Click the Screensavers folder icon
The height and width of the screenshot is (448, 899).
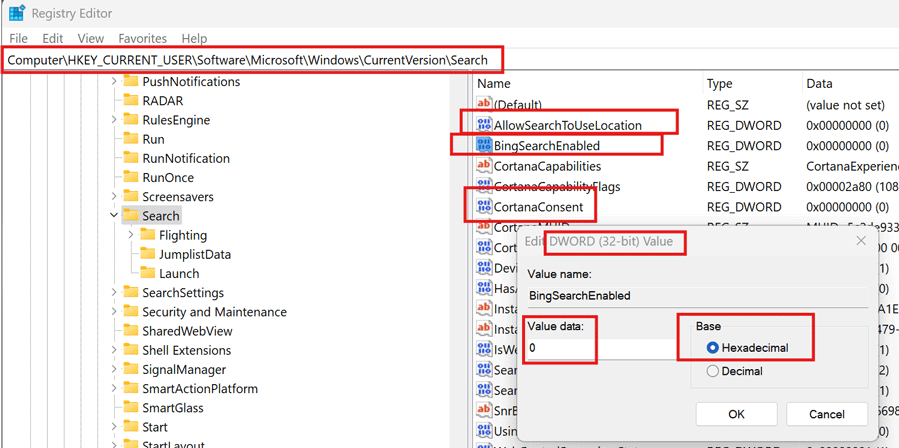132,197
